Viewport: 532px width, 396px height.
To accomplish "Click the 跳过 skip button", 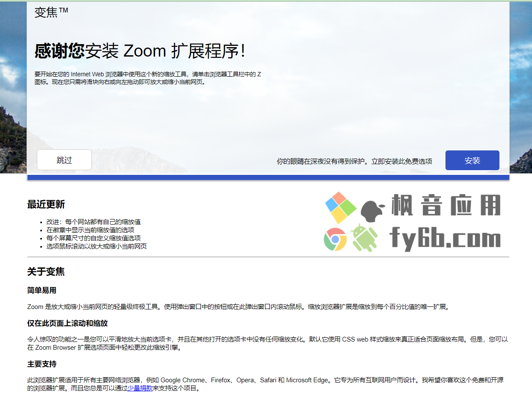I will point(64,160).
